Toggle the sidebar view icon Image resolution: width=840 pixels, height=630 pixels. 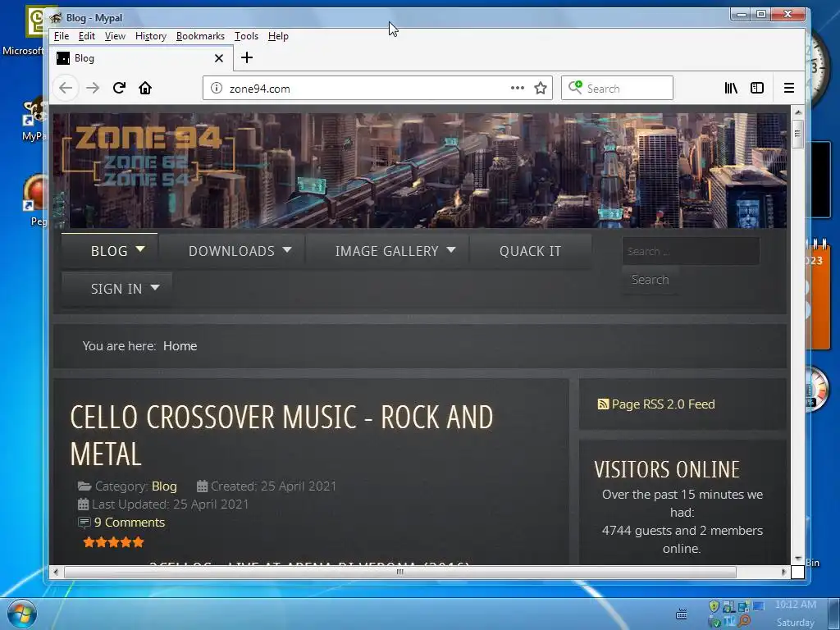[757, 88]
